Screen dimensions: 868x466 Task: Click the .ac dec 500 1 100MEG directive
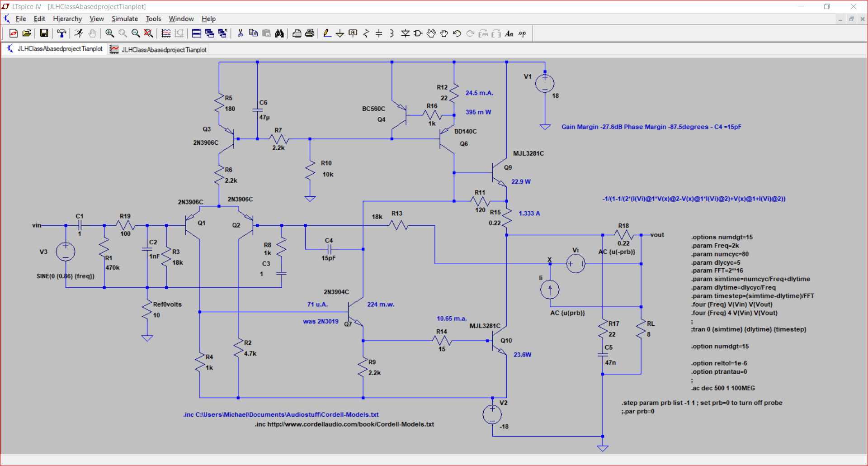[723, 388]
